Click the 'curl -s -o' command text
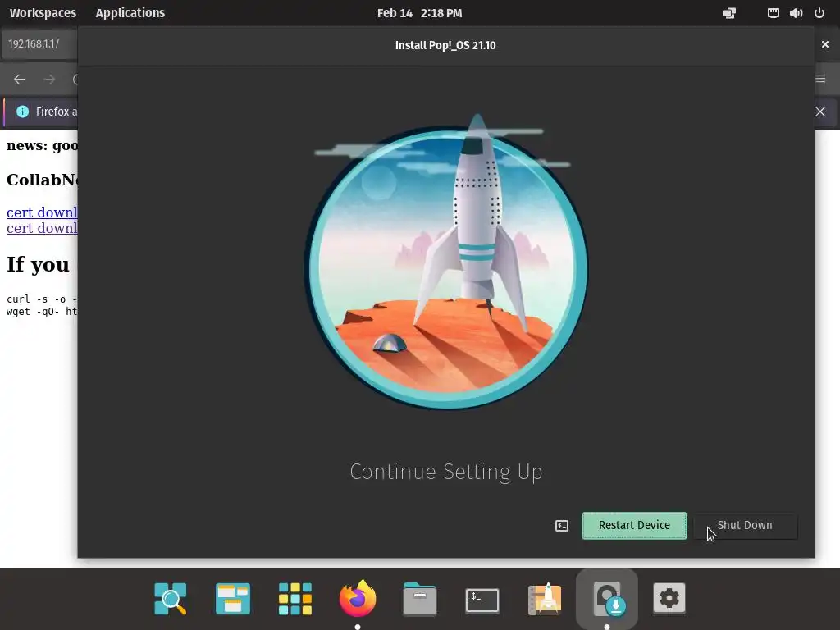The width and height of the screenshot is (840, 630). (x=42, y=299)
